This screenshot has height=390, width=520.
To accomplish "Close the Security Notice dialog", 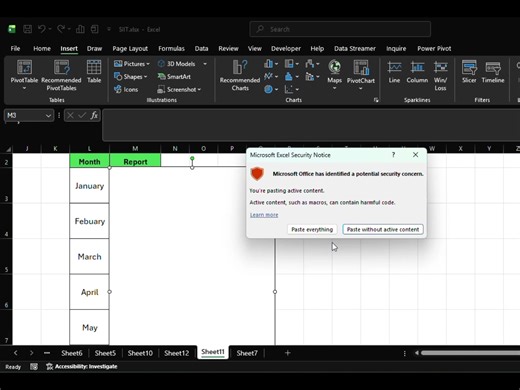I will click(x=415, y=155).
